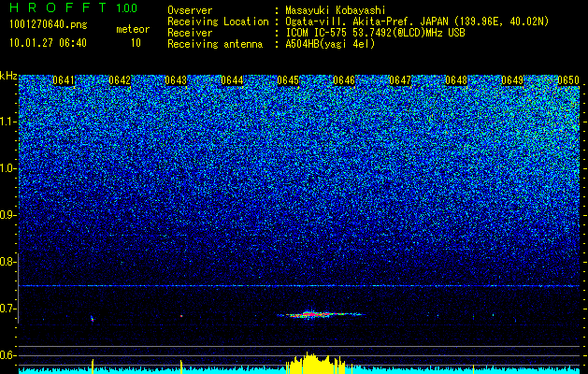Click the yellow power peak below 0645

click(316, 363)
